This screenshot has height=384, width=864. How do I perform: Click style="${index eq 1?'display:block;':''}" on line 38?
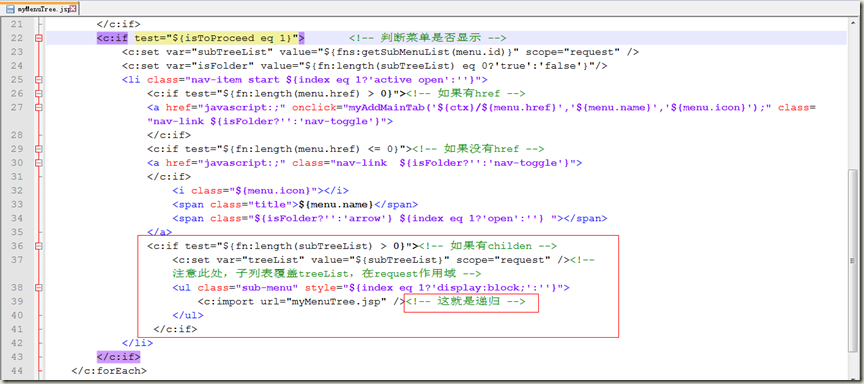433,288
